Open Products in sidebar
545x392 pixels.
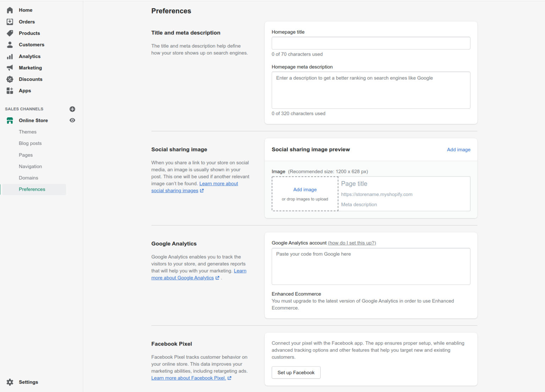29,33
